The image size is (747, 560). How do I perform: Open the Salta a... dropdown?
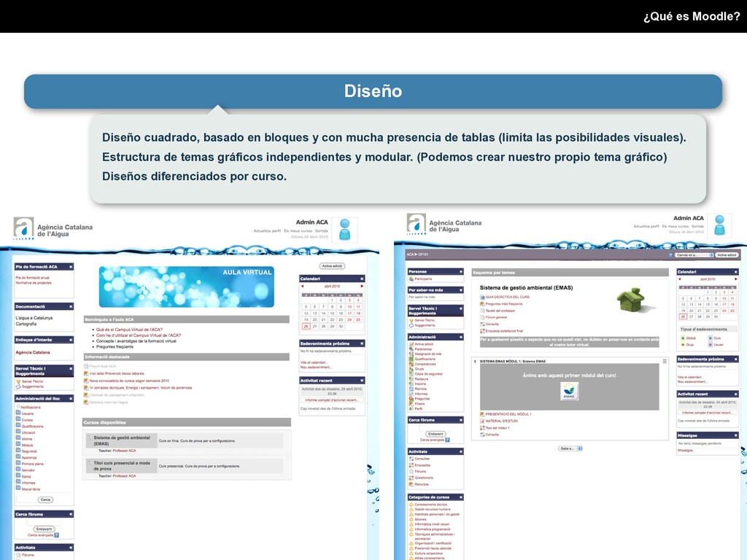[570, 448]
